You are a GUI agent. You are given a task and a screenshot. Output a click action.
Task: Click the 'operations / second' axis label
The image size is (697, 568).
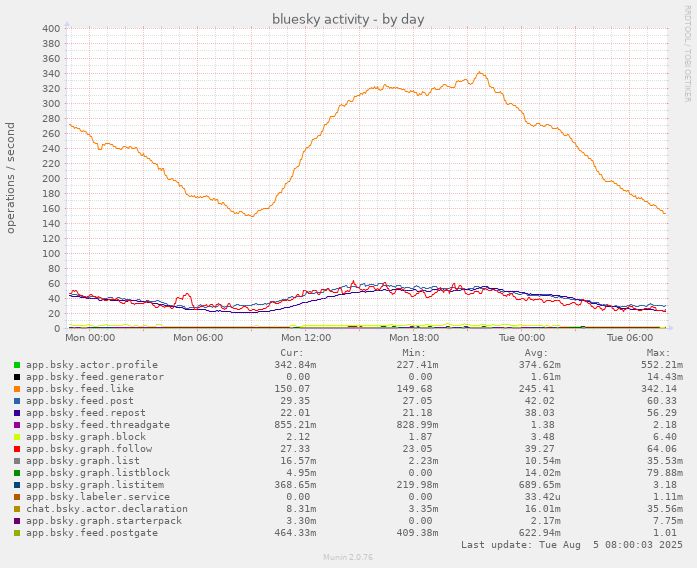click(x=10, y=178)
